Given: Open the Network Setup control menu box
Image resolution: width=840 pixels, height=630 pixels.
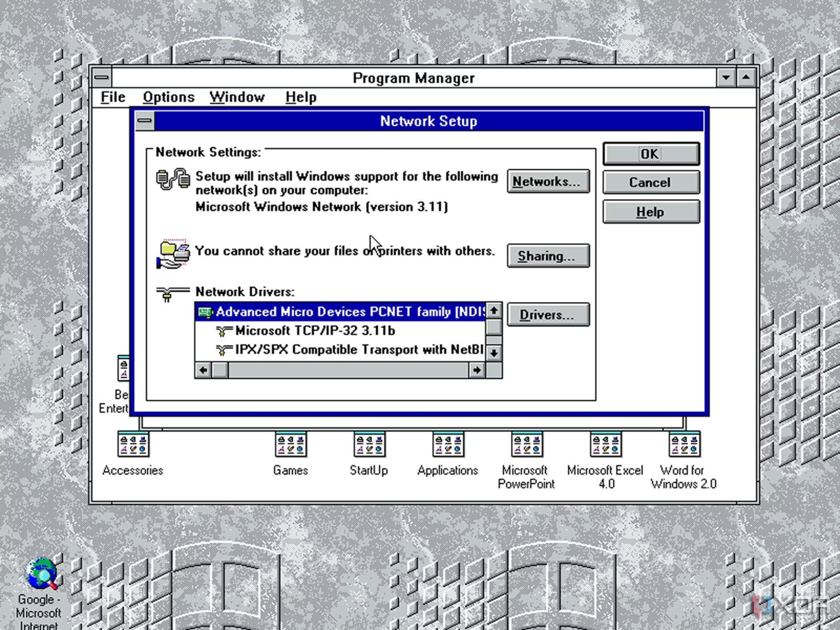Looking at the screenshot, I should pos(145,121).
